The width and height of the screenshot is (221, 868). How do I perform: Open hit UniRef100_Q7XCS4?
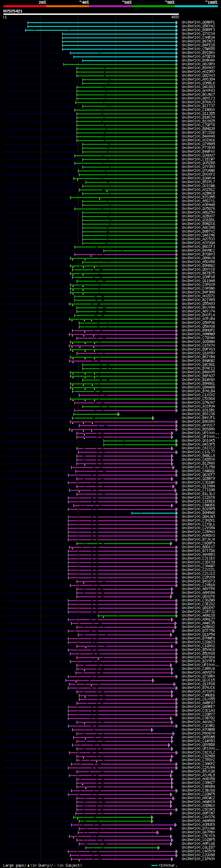tap(198, 34)
